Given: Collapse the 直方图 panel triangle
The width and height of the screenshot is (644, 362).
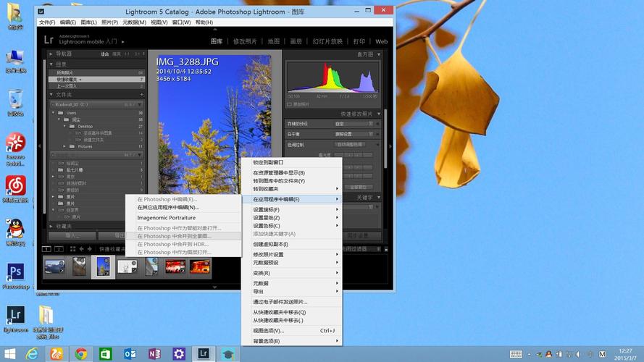Looking at the screenshot, I should (379, 54).
